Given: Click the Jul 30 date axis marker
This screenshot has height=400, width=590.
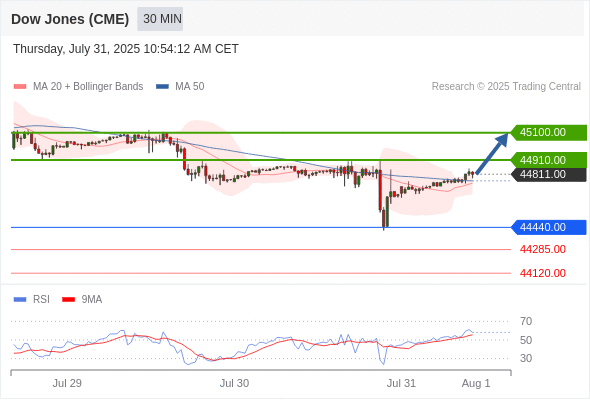Looking at the screenshot, I should 234,383.
